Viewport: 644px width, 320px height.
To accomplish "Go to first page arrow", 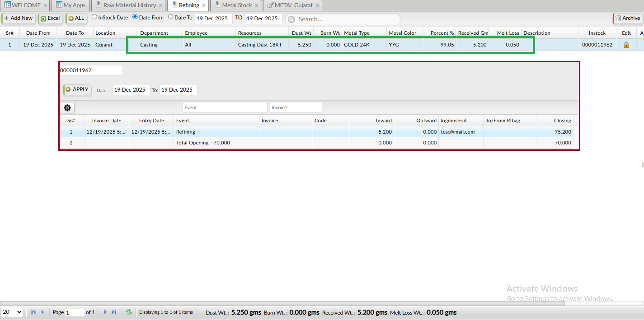I will tap(33, 312).
